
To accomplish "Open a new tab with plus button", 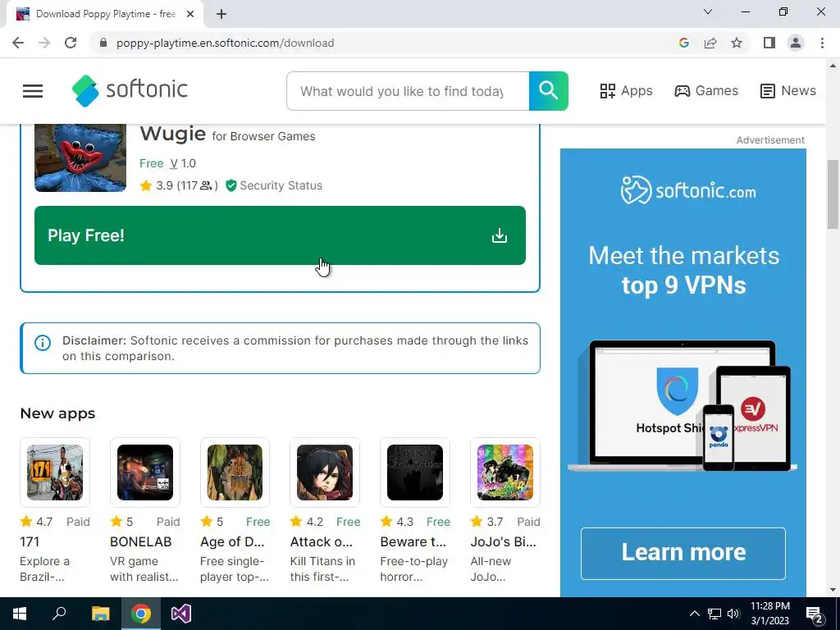I will pyautogui.click(x=221, y=15).
